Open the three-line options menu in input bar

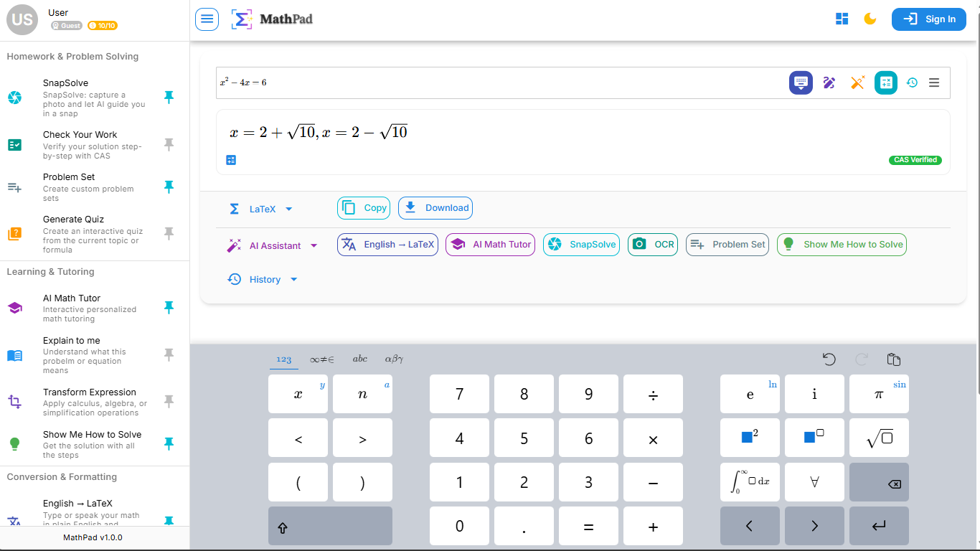click(934, 83)
